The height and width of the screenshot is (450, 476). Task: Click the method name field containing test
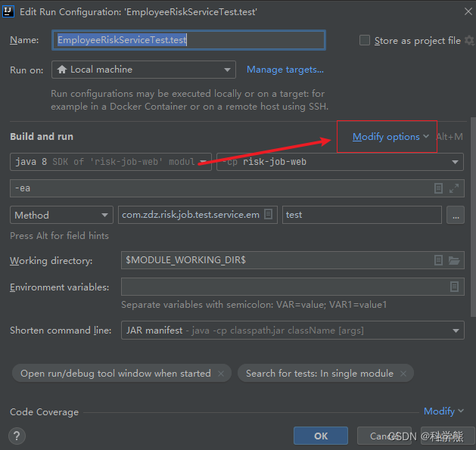[362, 215]
